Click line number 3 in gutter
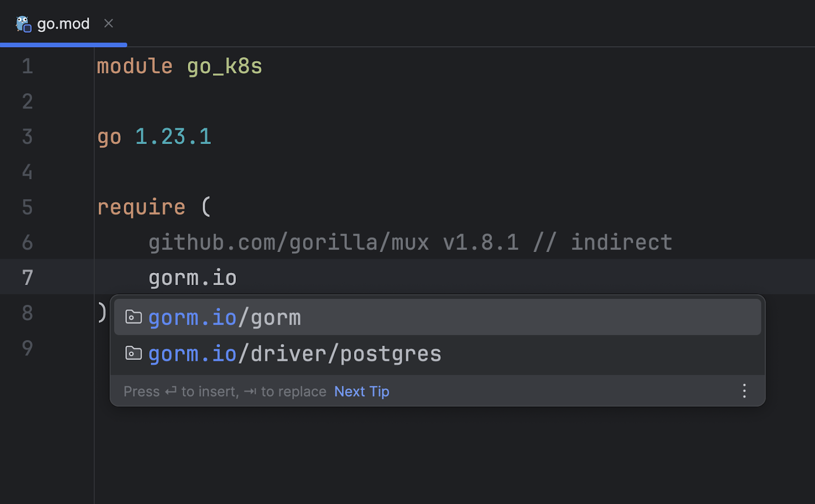Viewport: 815px width, 504px height. (x=28, y=137)
